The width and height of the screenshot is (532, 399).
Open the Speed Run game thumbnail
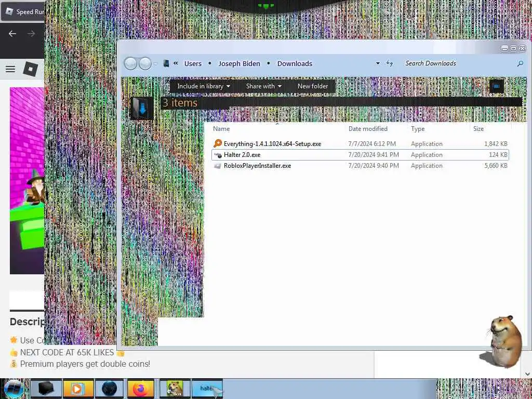27,180
